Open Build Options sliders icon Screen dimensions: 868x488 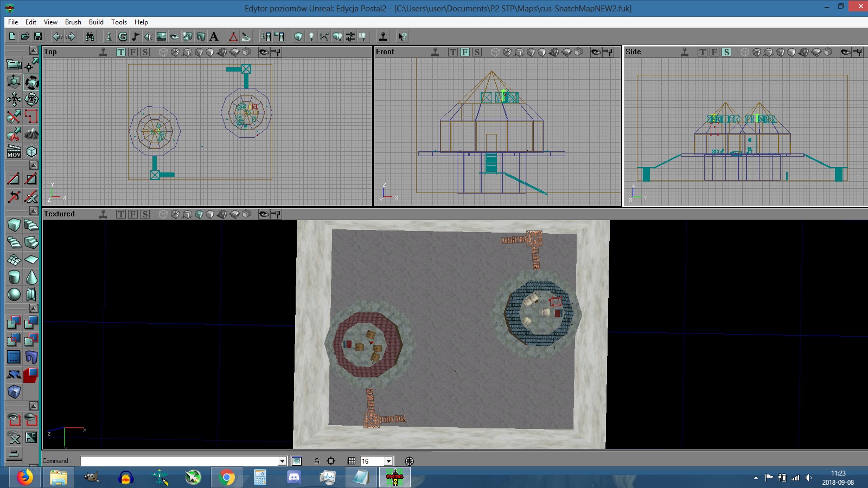350,36
